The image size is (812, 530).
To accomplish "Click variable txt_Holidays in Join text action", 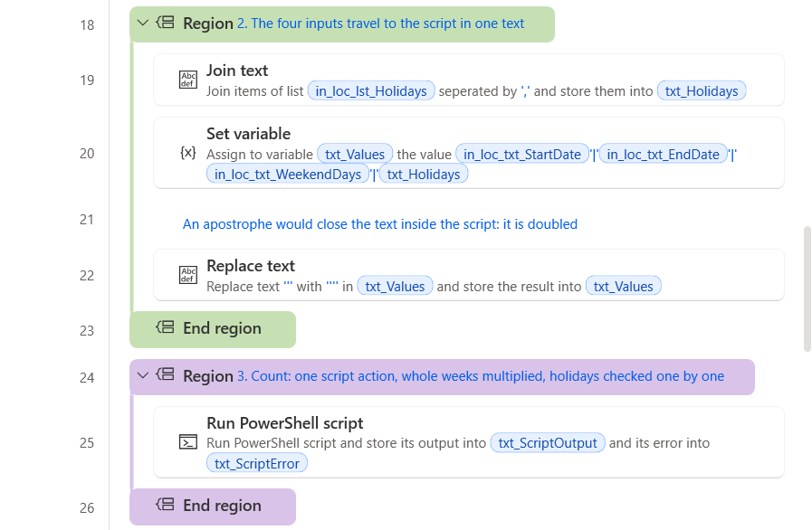I will [x=702, y=91].
